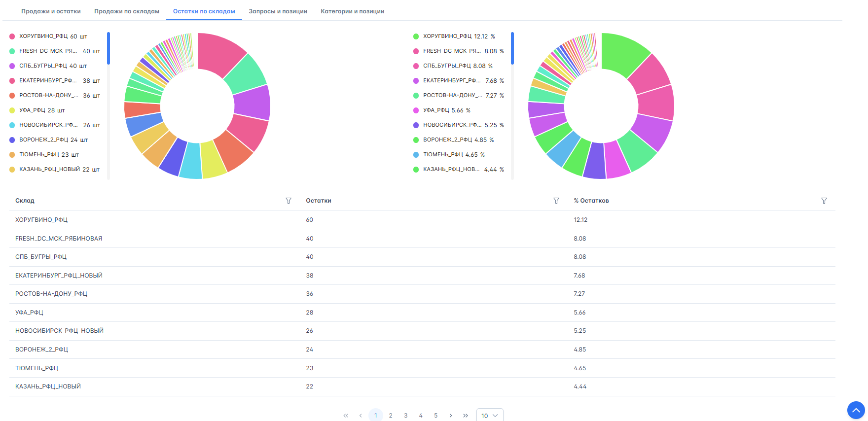Screen dimensions: 868x421
Task: Go to next page arrow
Action: [x=451, y=416]
